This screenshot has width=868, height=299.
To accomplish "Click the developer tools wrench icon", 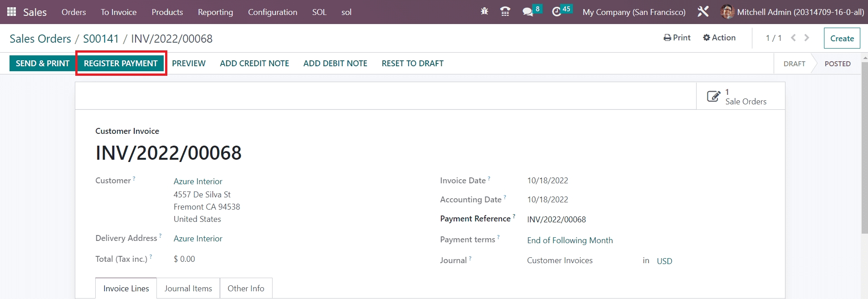I will tap(703, 12).
